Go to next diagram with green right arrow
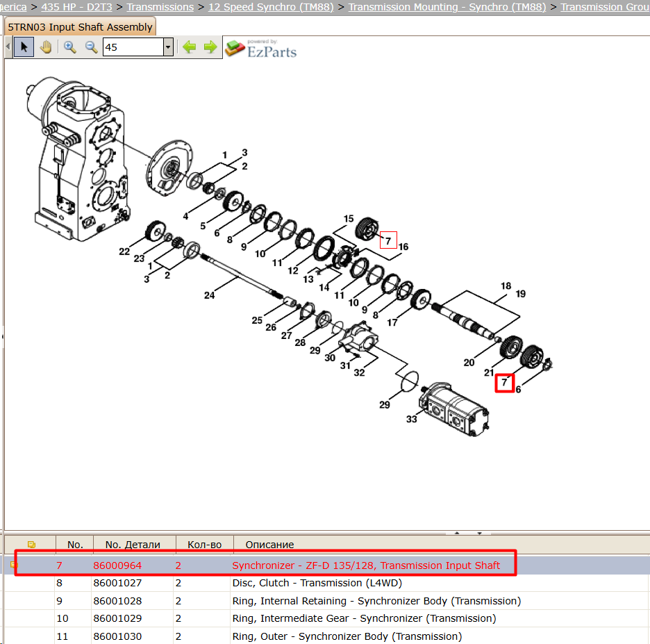Viewport: 650px width, 644px height. pyautogui.click(x=210, y=47)
